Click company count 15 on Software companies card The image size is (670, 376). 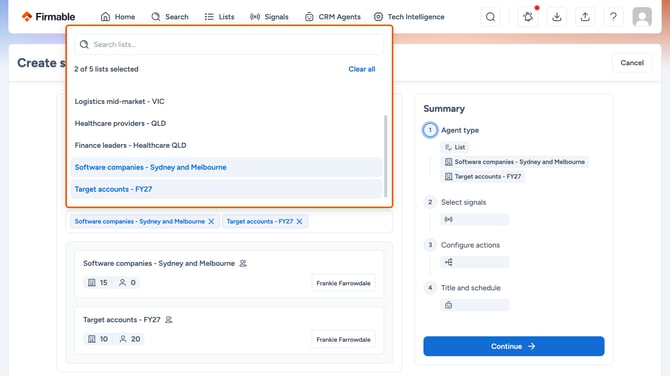pyautogui.click(x=97, y=283)
